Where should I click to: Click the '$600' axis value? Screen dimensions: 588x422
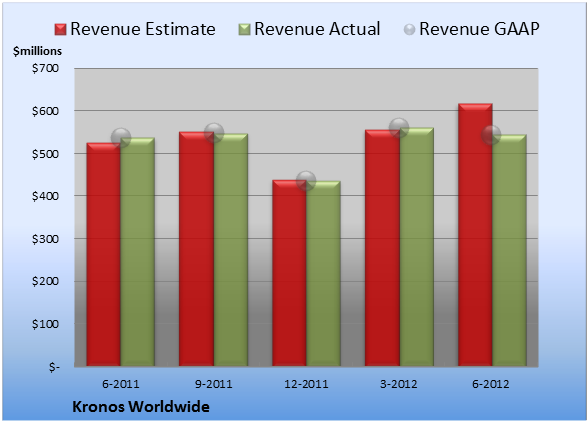[x=45, y=111]
